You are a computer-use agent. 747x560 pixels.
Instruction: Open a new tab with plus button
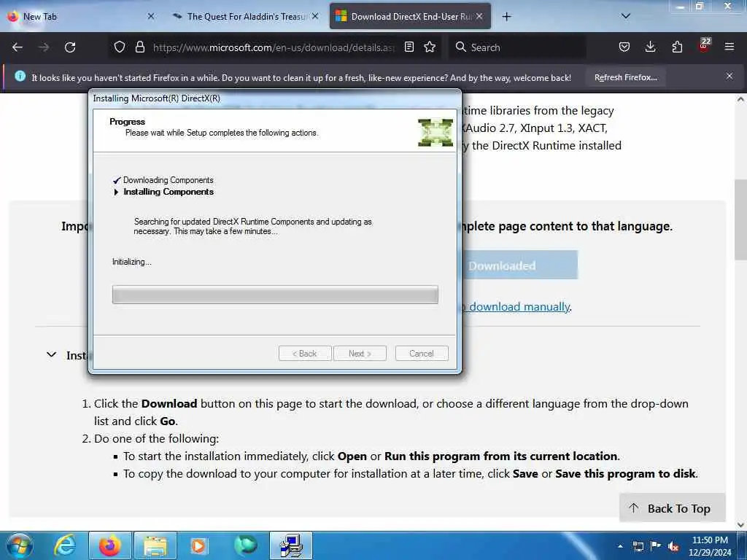click(506, 17)
